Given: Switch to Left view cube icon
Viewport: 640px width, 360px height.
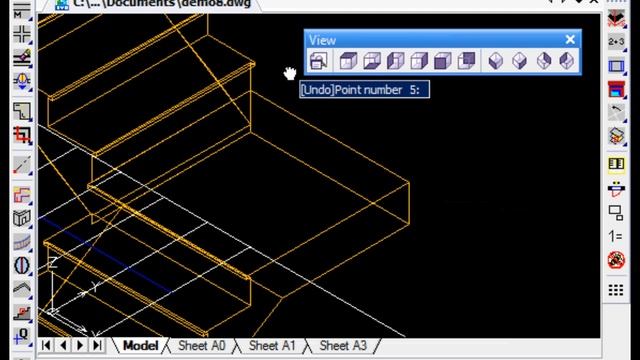Looking at the screenshot, I should click(396, 61).
